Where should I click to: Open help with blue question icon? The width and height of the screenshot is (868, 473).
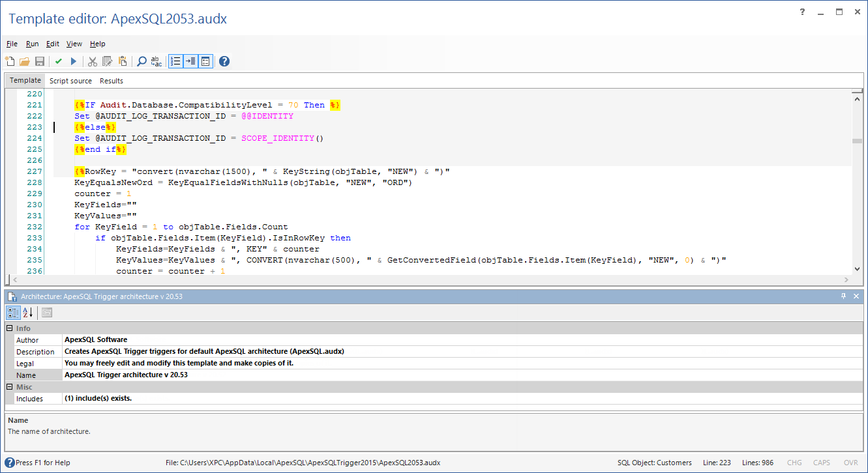(224, 61)
